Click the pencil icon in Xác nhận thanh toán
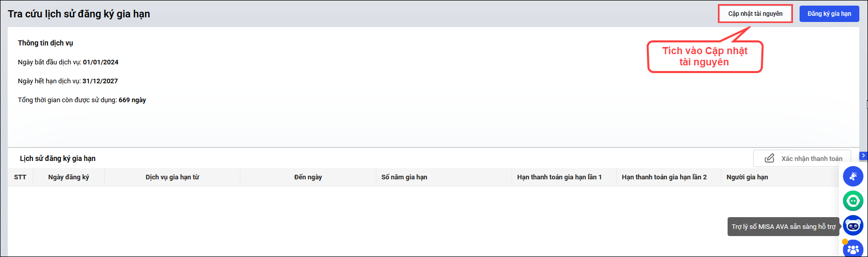Screen dimensions: 868x257 (769, 158)
